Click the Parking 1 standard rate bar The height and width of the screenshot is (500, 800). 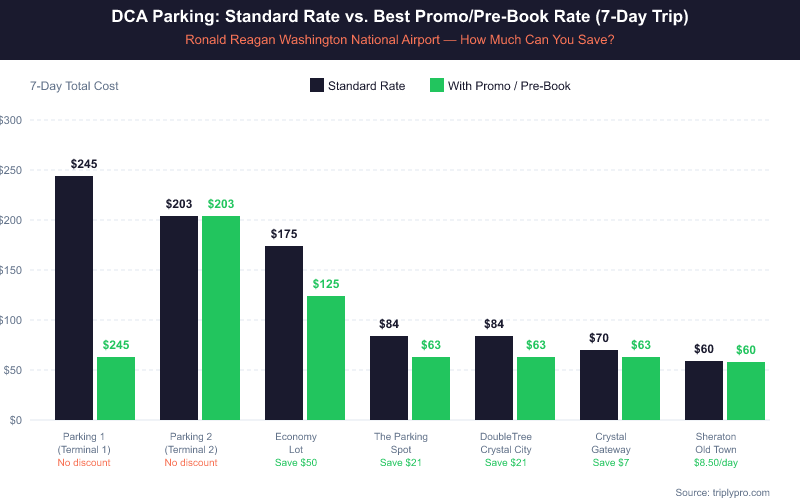tap(74, 298)
